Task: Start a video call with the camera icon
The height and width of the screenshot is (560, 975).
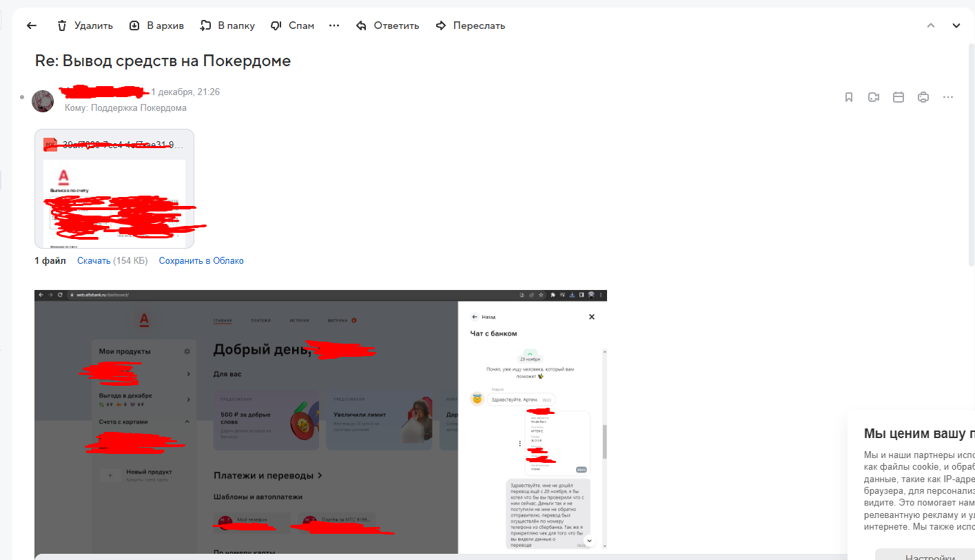Action: pyautogui.click(x=874, y=97)
